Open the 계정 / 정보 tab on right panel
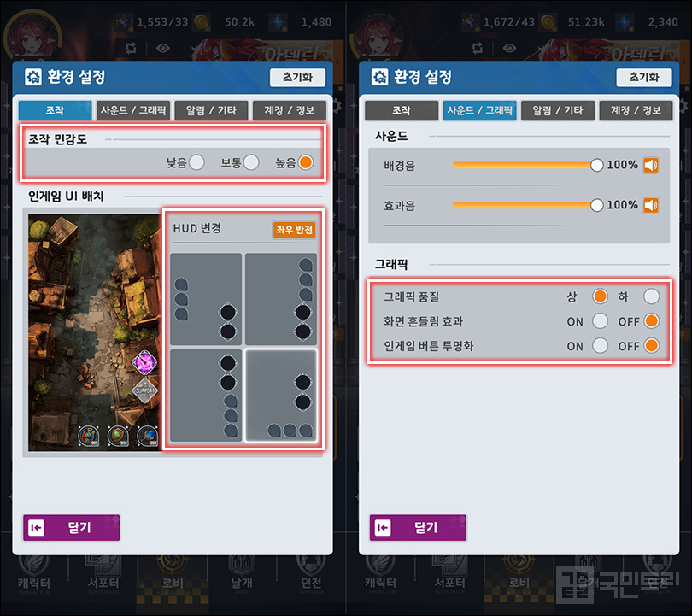This screenshot has width=692, height=616. tap(636, 110)
